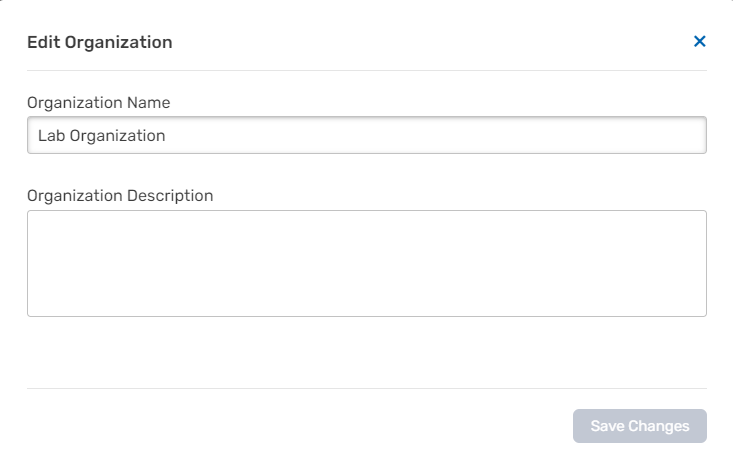Screen dimensions: 733x471
Task: Click the 'Lab Organization' text in name field
Action: (102, 135)
